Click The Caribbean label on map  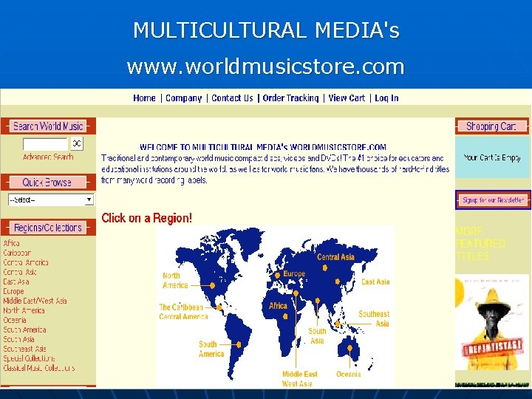point(181,307)
